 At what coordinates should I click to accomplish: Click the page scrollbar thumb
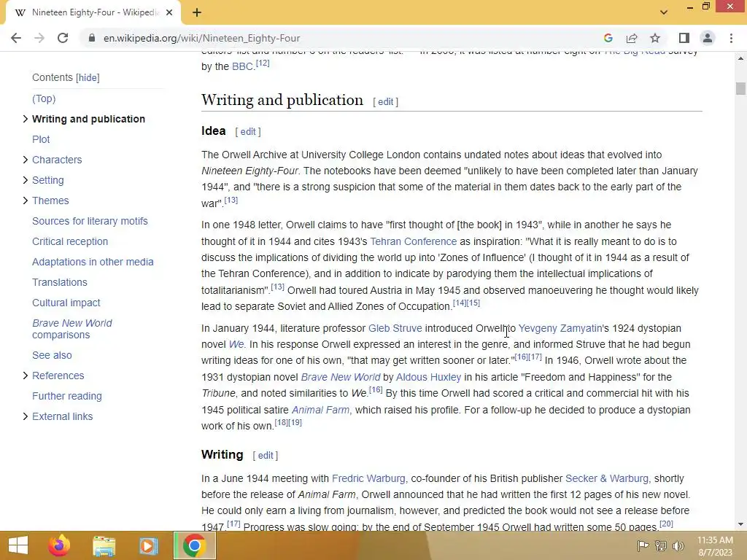tap(740, 88)
